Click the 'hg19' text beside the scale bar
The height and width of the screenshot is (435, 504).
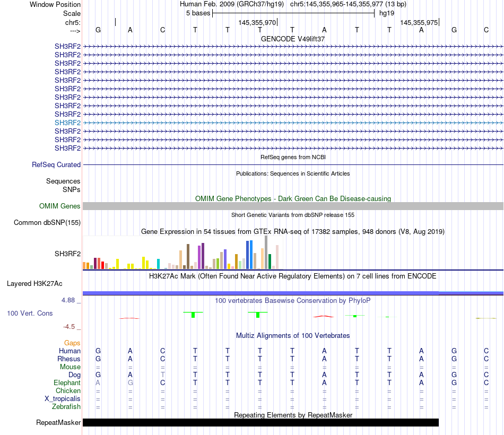click(387, 13)
